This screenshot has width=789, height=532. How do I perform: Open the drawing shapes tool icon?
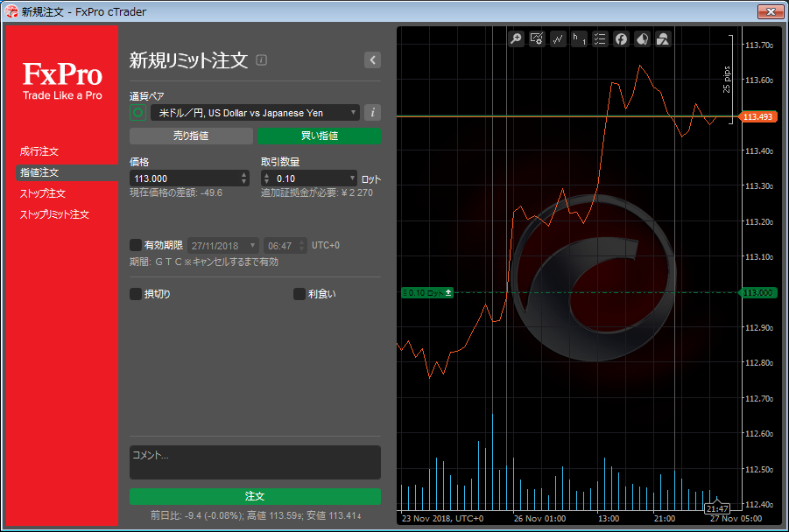pos(663,38)
